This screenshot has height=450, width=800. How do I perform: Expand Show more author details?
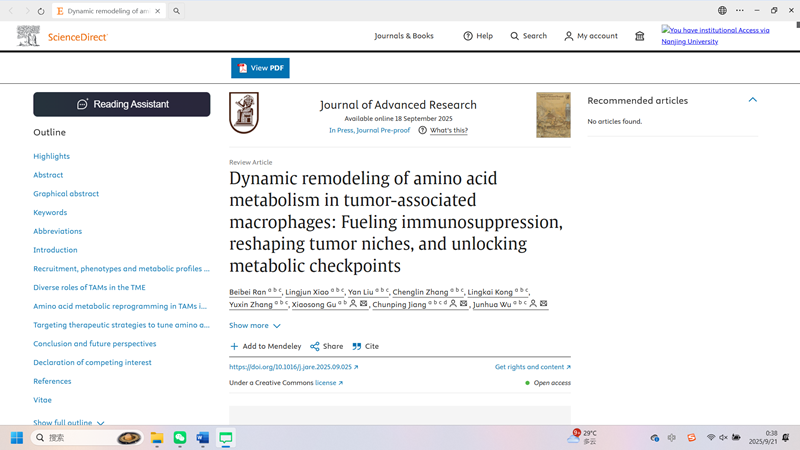click(254, 325)
